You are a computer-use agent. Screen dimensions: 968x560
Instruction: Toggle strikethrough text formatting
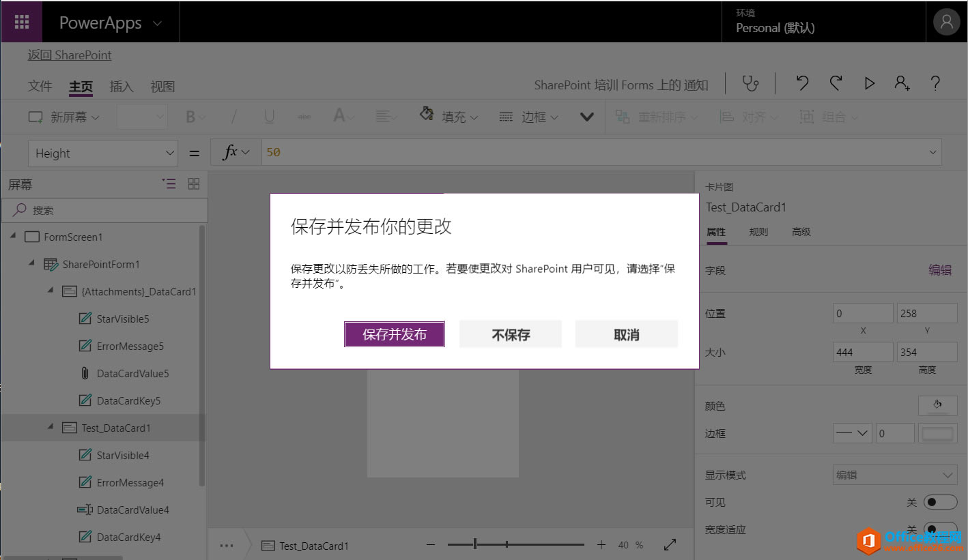pyautogui.click(x=304, y=117)
